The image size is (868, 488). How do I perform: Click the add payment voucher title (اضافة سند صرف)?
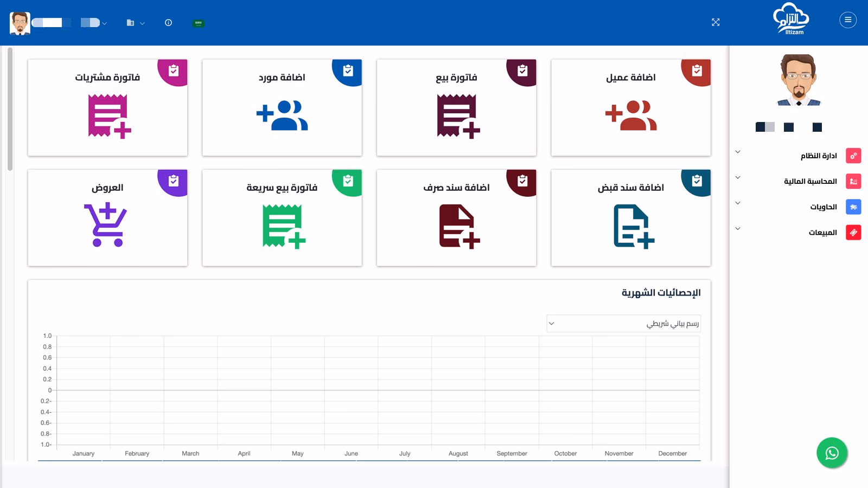(x=456, y=188)
